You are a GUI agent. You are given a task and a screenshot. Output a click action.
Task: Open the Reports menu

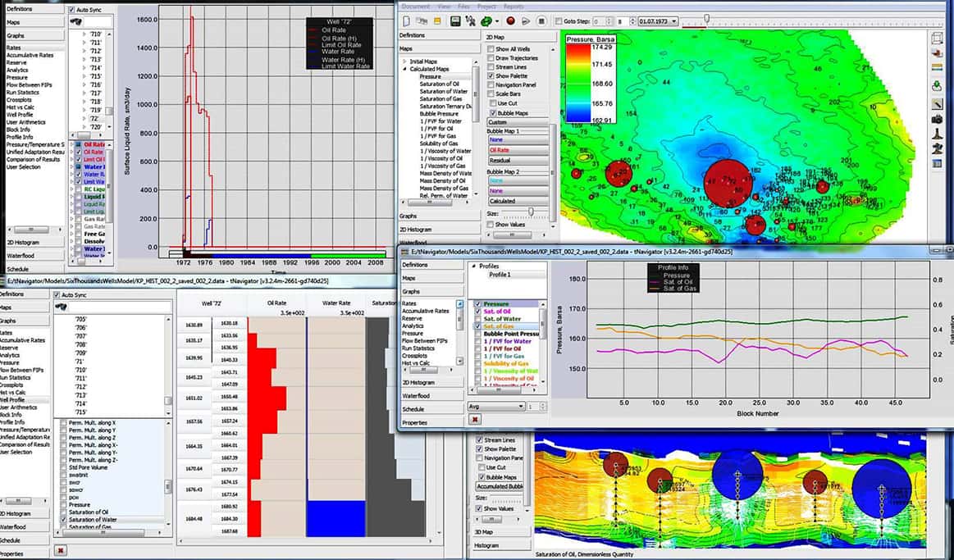[514, 6]
